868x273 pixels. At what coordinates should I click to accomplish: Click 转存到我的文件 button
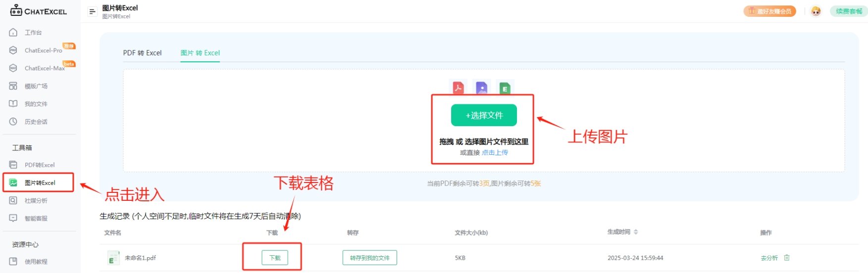click(369, 258)
